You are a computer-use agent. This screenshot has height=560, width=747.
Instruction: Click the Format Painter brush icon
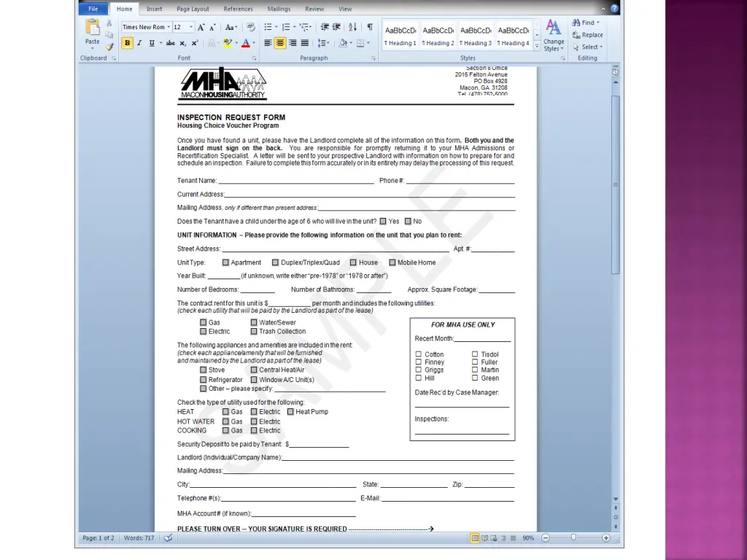click(x=109, y=47)
